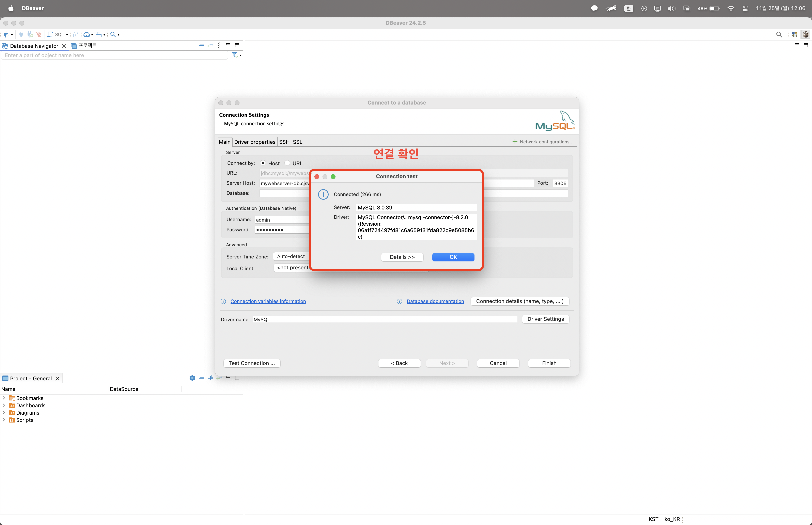Click the Driver Settings button
The height and width of the screenshot is (525, 812).
click(545, 319)
